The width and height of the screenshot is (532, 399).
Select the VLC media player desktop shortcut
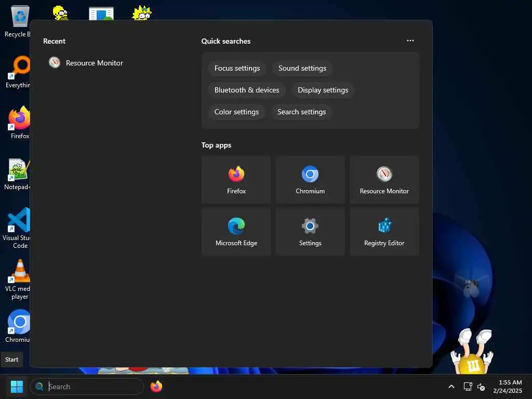(18, 280)
